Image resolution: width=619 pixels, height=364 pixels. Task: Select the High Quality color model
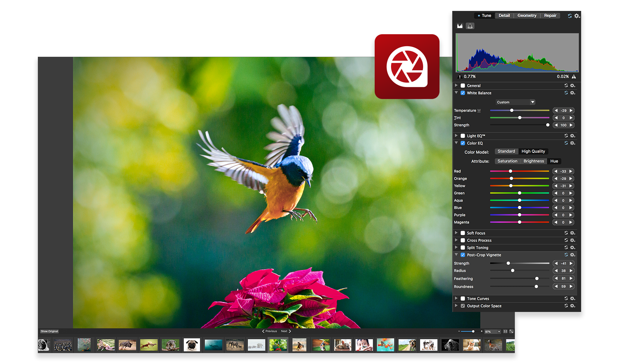533,151
